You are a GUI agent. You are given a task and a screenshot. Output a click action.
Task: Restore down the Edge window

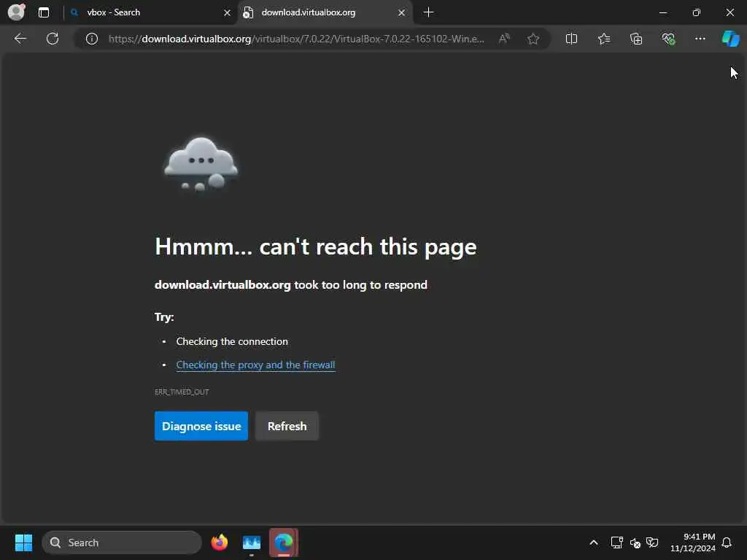[x=697, y=12]
